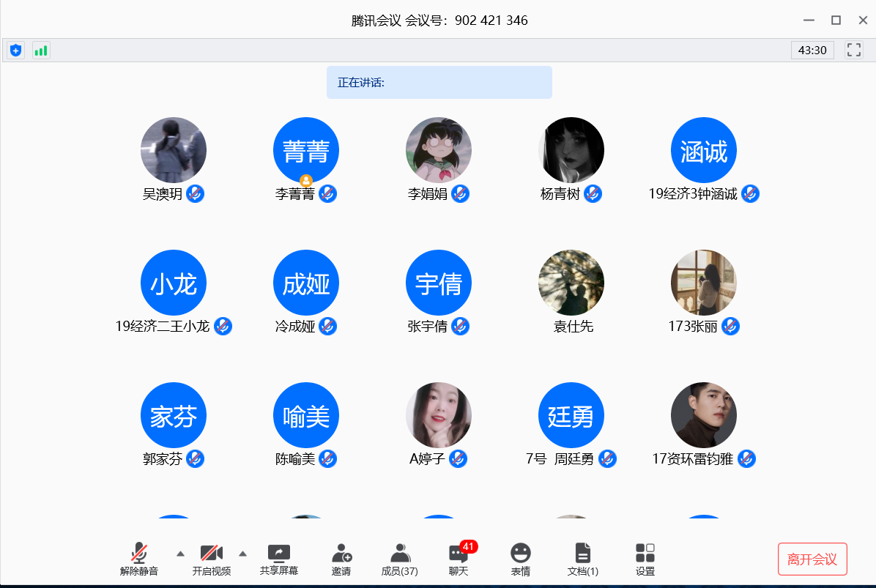Click Share Screen (共享屏幕) button
Viewport: 876px width, 588px height.
pyautogui.click(x=279, y=559)
